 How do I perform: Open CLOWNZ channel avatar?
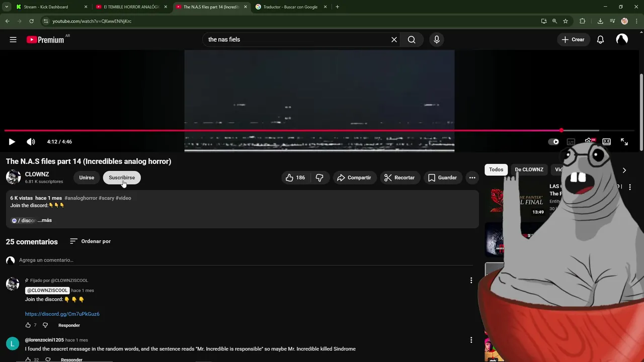click(13, 177)
